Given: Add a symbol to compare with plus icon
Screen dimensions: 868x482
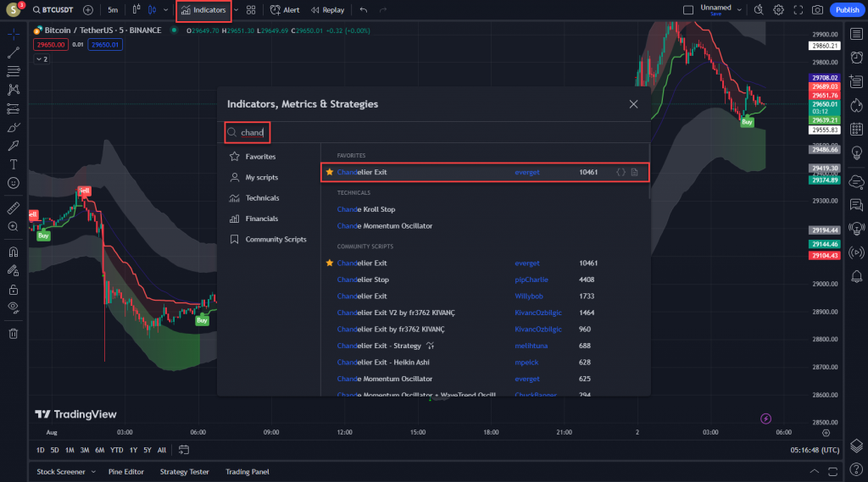Looking at the screenshot, I should (x=88, y=10).
